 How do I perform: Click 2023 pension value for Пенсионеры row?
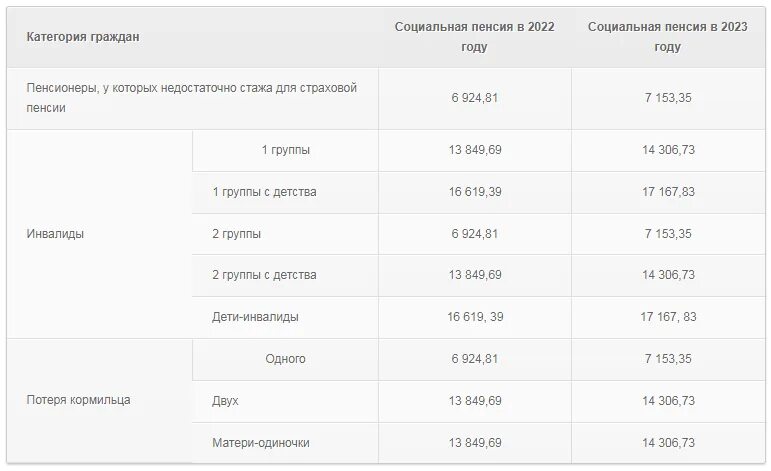[x=667, y=97]
